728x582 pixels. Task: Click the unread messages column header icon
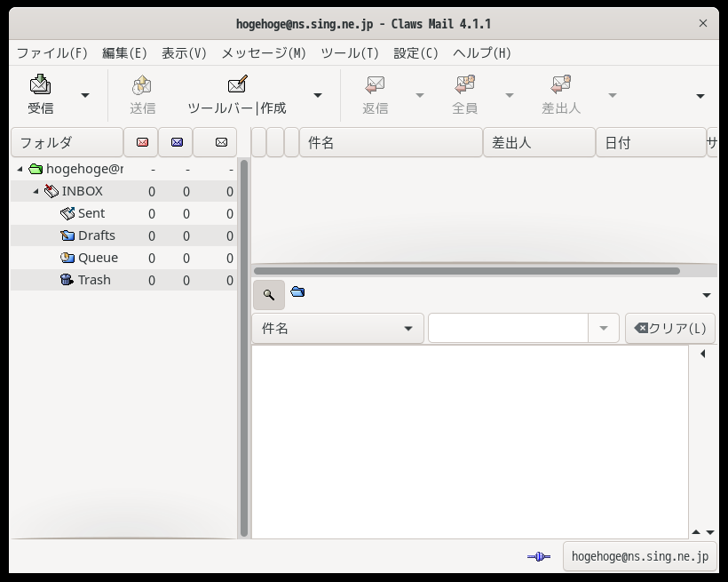[x=177, y=142]
